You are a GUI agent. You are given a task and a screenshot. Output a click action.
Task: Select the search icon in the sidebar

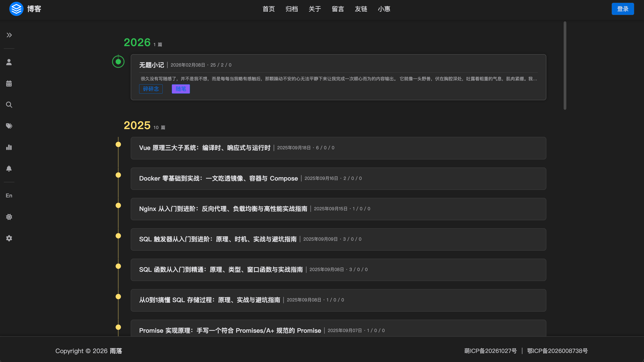pos(9,105)
